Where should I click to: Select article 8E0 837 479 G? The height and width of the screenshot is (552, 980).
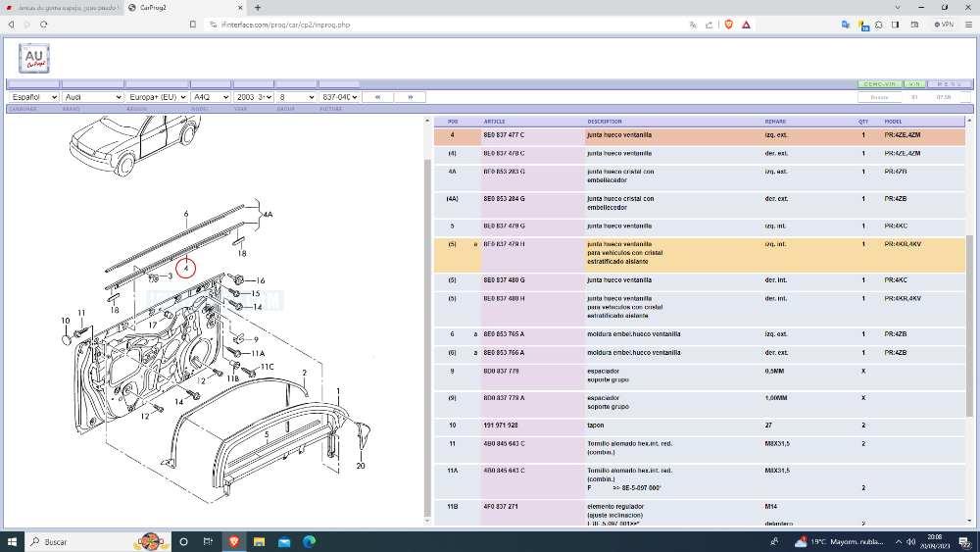click(x=504, y=226)
